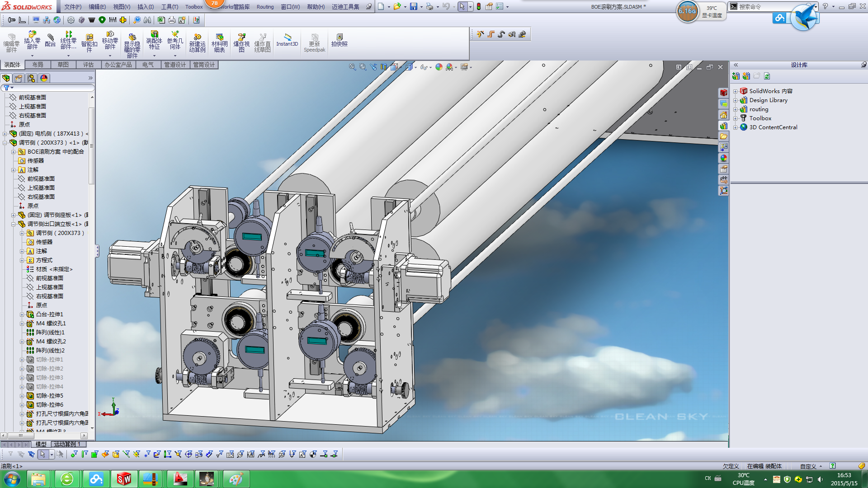Image resolution: width=868 pixels, height=488 pixels.
Task: Open the Hide/Show Items glasses dropdown arrow
Action: (430, 67)
